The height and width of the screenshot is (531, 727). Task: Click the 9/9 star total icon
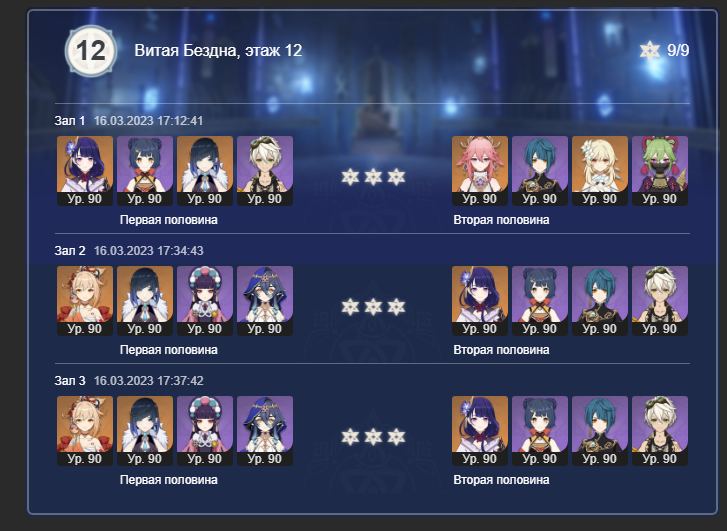(650, 51)
